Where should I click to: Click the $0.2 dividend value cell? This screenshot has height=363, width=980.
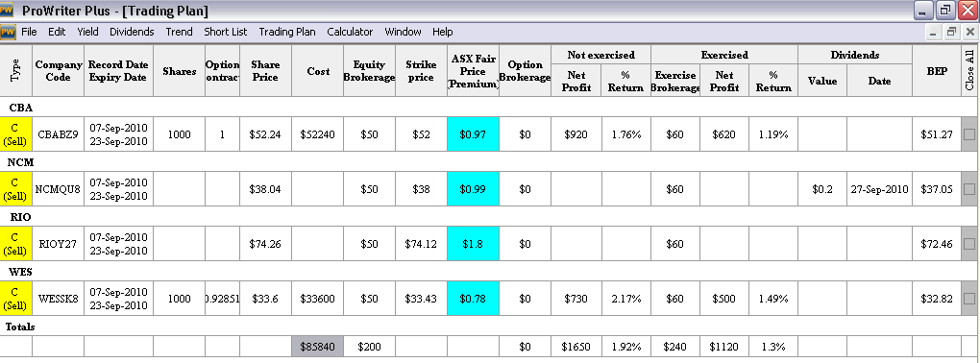(x=822, y=188)
